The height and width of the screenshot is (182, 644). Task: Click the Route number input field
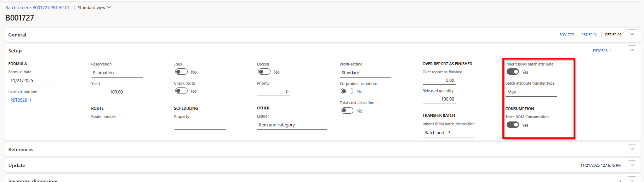pyautogui.click(x=117, y=125)
